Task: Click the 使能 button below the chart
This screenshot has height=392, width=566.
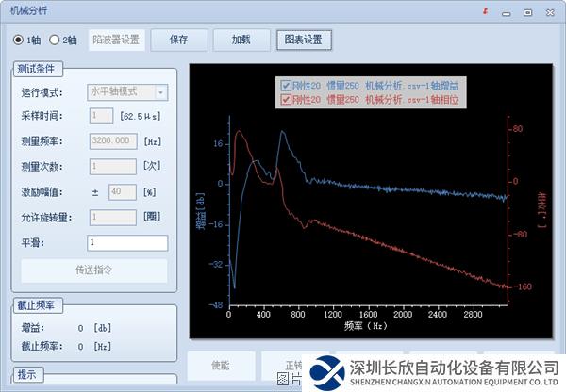Action: tap(220, 365)
